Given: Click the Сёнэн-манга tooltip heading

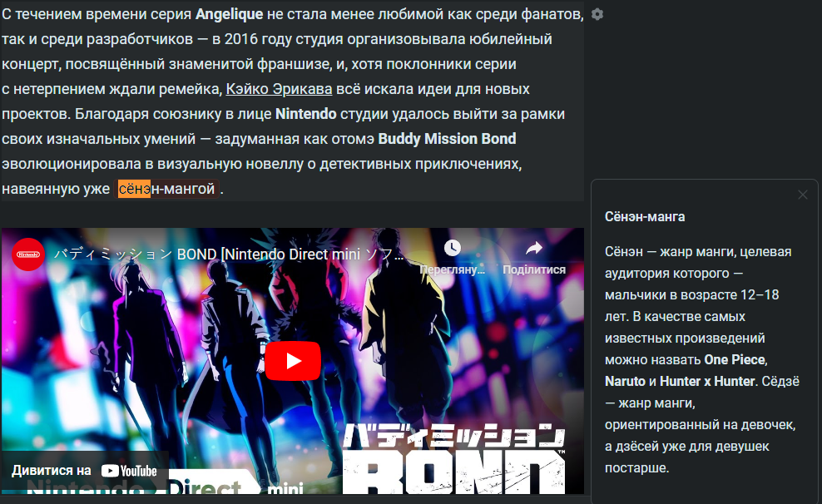Looking at the screenshot, I should tap(645, 217).
